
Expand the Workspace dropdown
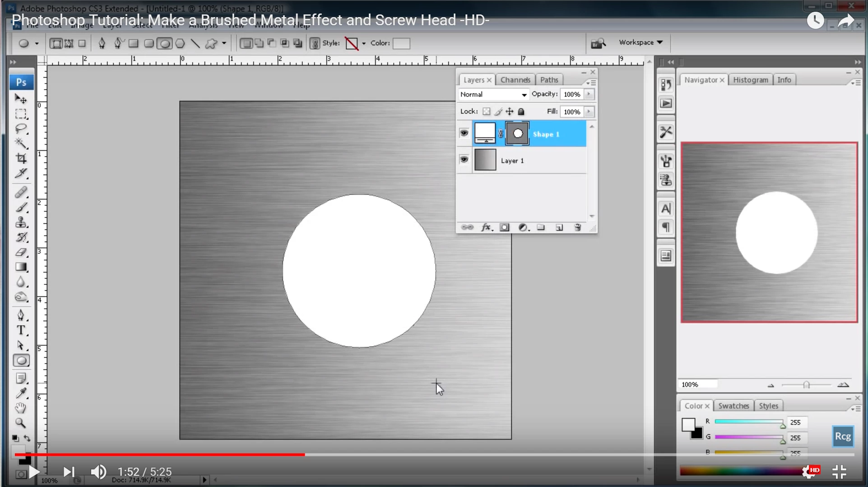(x=641, y=42)
